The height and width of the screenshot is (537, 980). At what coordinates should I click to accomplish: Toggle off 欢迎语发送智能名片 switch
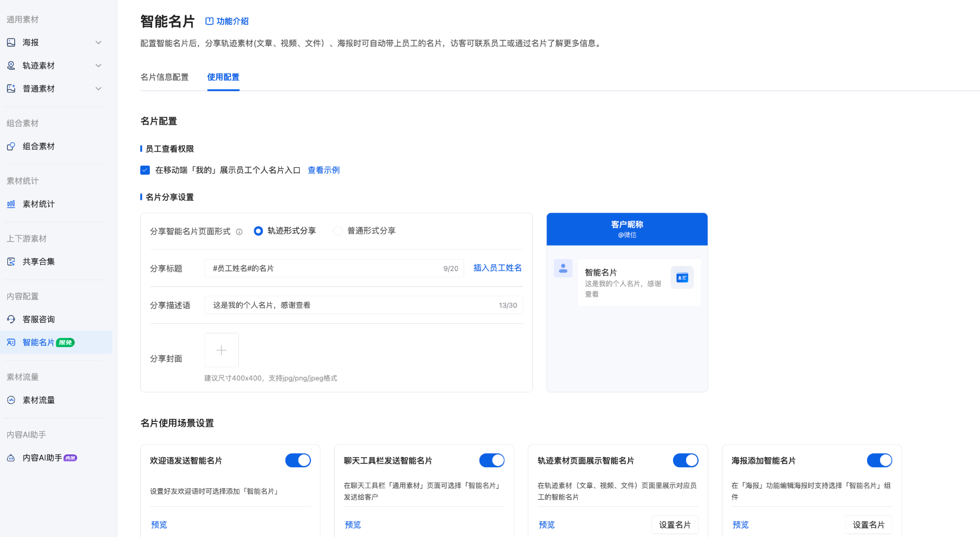pyautogui.click(x=298, y=460)
